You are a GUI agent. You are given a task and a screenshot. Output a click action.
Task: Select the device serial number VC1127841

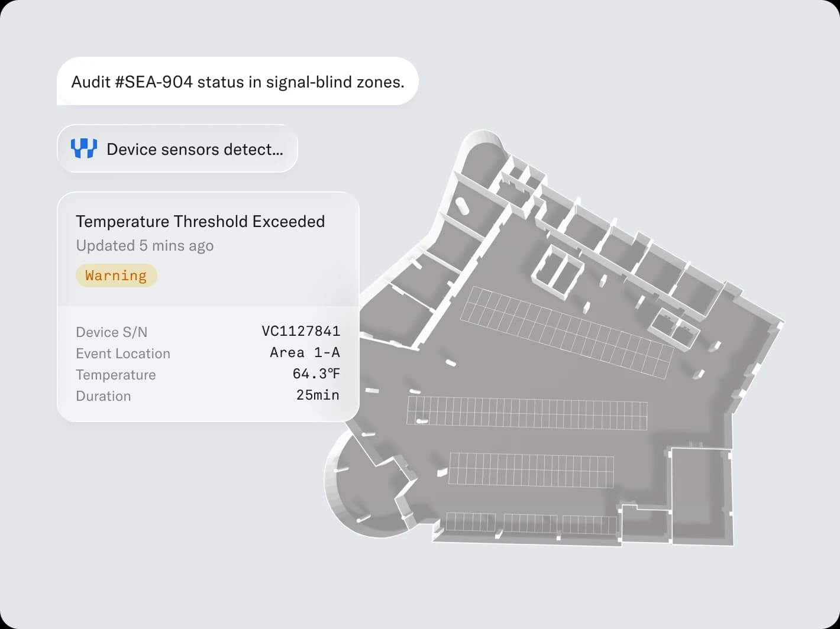[x=301, y=331]
